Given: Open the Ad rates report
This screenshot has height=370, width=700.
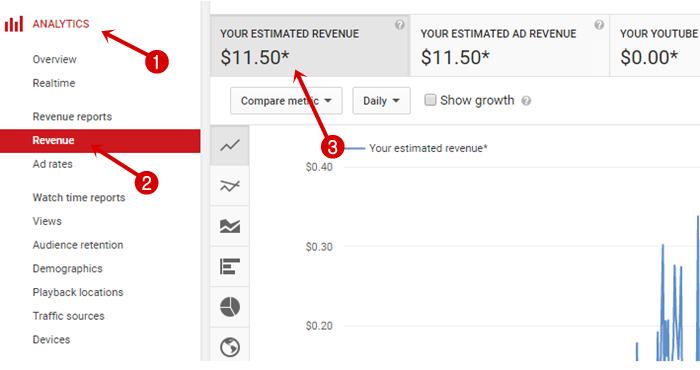Looking at the screenshot, I should pos(52,164).
